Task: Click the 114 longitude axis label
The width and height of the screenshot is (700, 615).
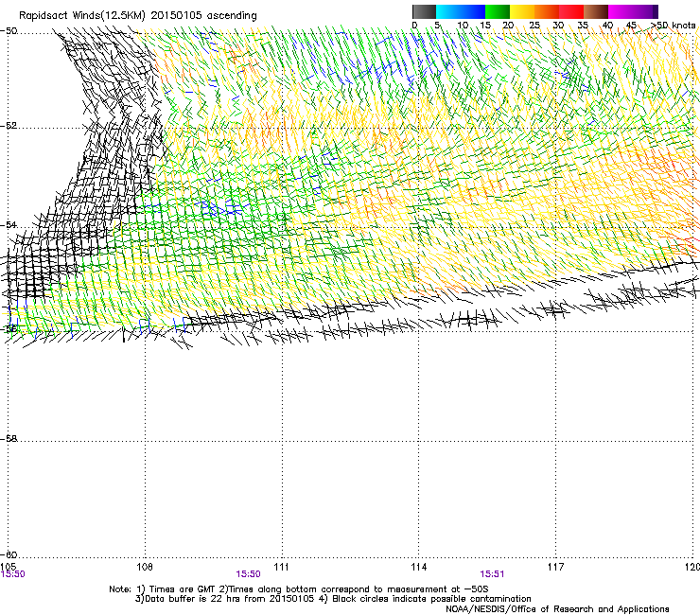Action: tap(418, 567)
